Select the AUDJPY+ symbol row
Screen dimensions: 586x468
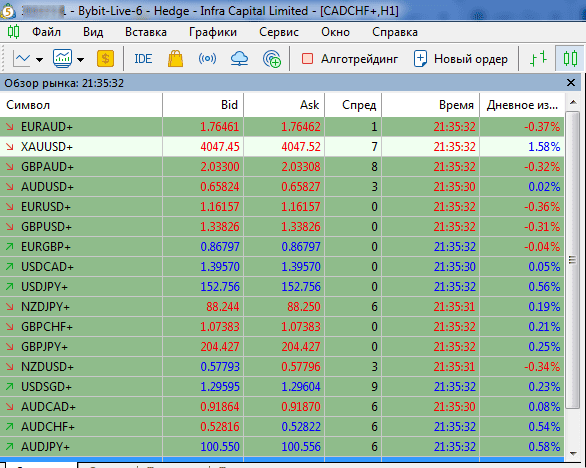tap(282, 447)
